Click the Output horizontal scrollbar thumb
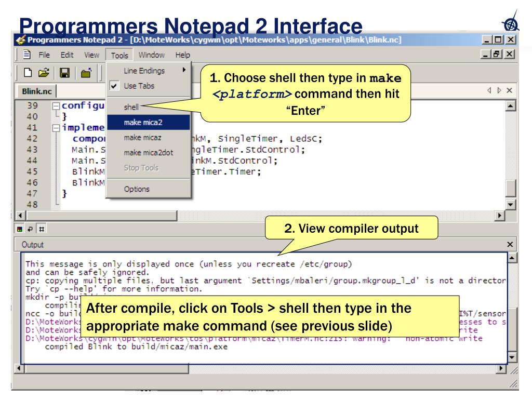The image size is (532, 399). coord(107,368)
